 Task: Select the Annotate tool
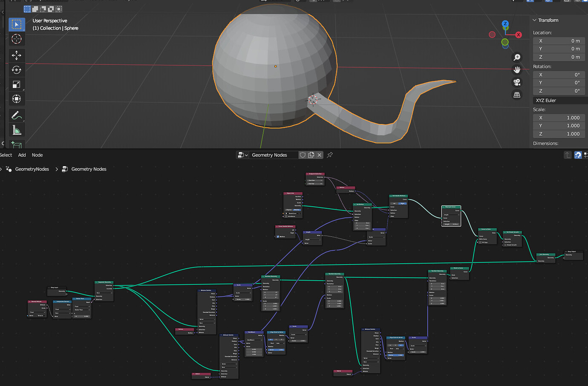(17, 115)
